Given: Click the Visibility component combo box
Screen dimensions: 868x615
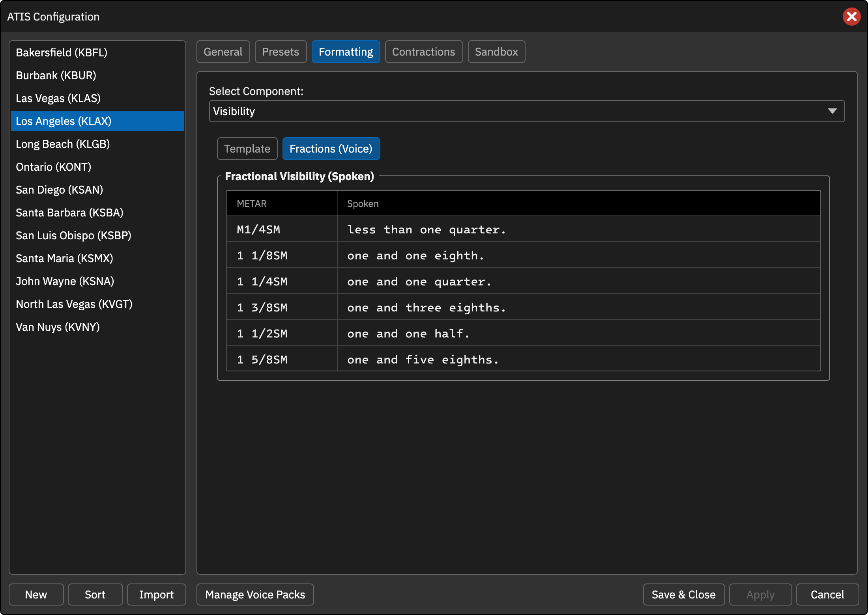Looking at the screenshot, I should click(527, 111).
